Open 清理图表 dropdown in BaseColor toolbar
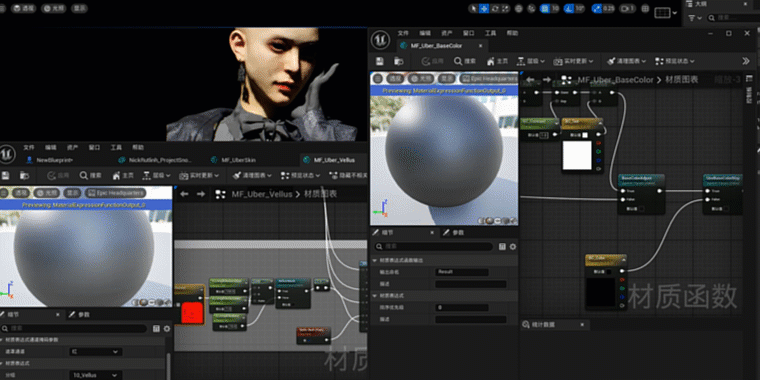760x380 pixels. tap(626, 61)
